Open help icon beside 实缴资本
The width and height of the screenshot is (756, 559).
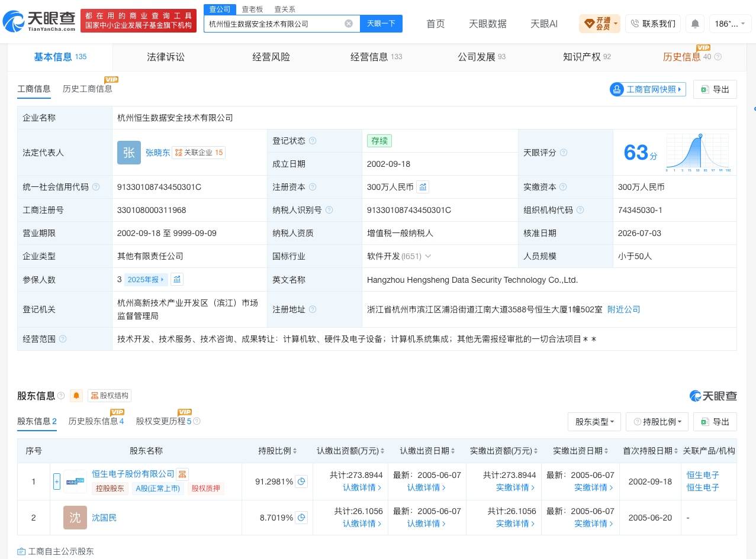click(564, 187)
